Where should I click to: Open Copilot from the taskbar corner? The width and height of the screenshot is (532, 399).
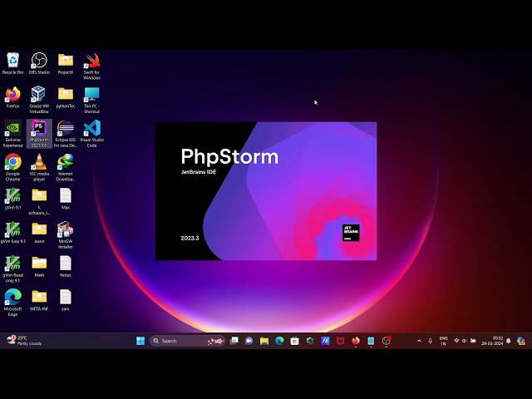coord(521,341)
